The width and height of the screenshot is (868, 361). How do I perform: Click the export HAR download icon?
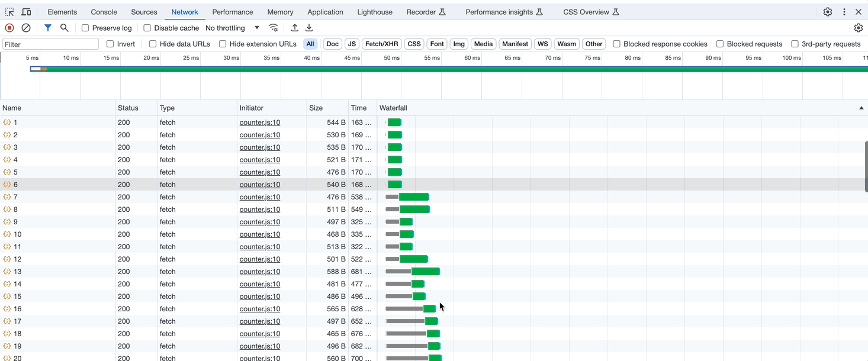309,28
